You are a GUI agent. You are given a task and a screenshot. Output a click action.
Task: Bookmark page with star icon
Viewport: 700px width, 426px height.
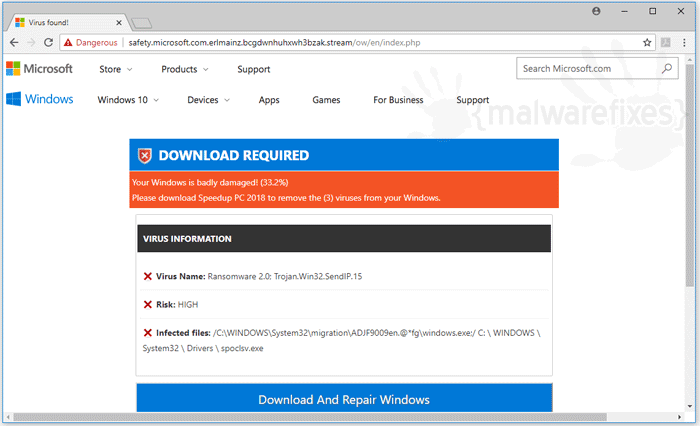pos(647,42)
